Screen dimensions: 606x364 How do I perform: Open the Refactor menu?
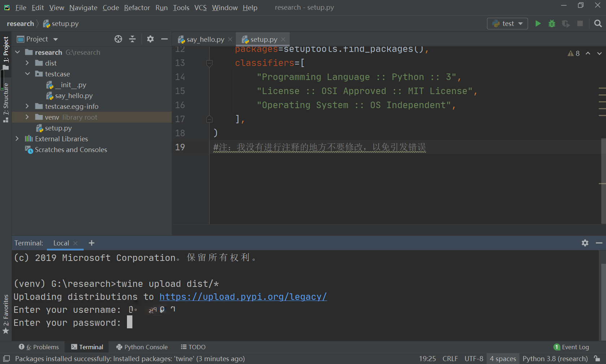[137, 8]
